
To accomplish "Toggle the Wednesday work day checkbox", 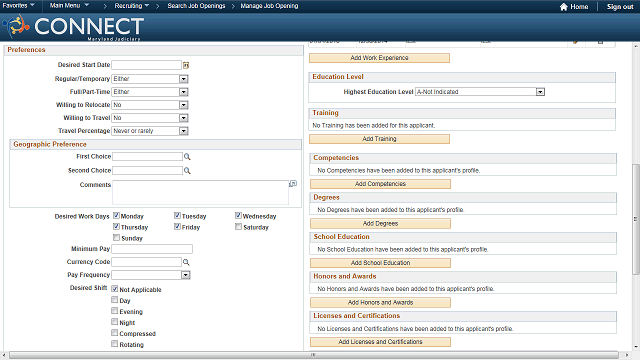I will 238,216.
